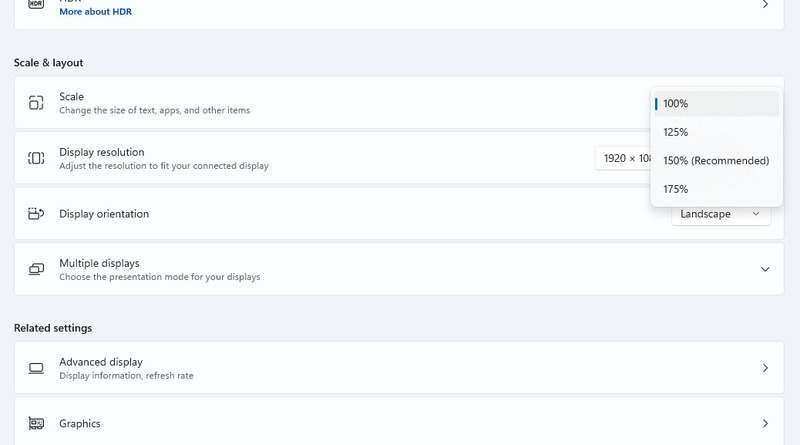The image size is (800, 445).
Task: Pick 175% from the scale list
Action: 676,189
